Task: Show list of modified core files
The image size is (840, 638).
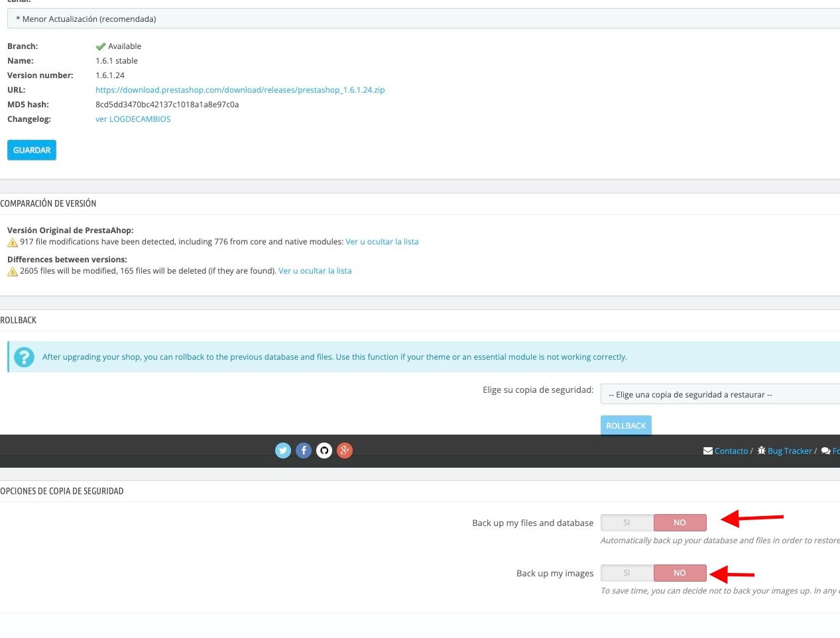Action: pos(382,242)
